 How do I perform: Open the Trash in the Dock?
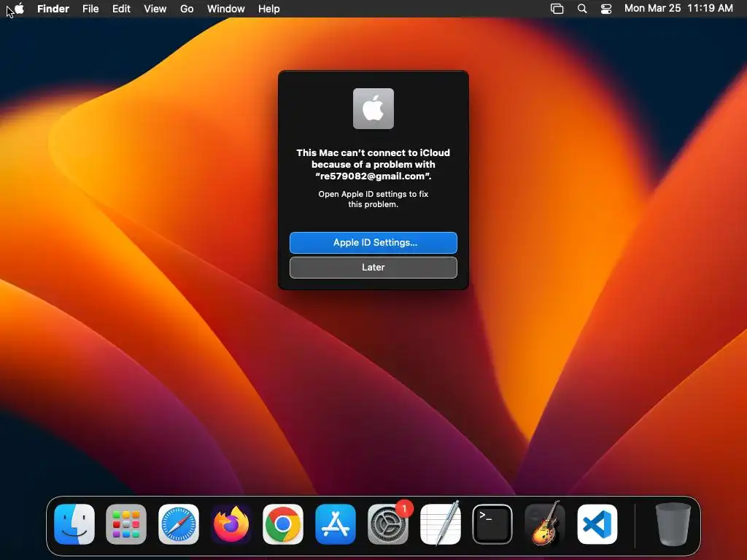click(x=673, y=524)
